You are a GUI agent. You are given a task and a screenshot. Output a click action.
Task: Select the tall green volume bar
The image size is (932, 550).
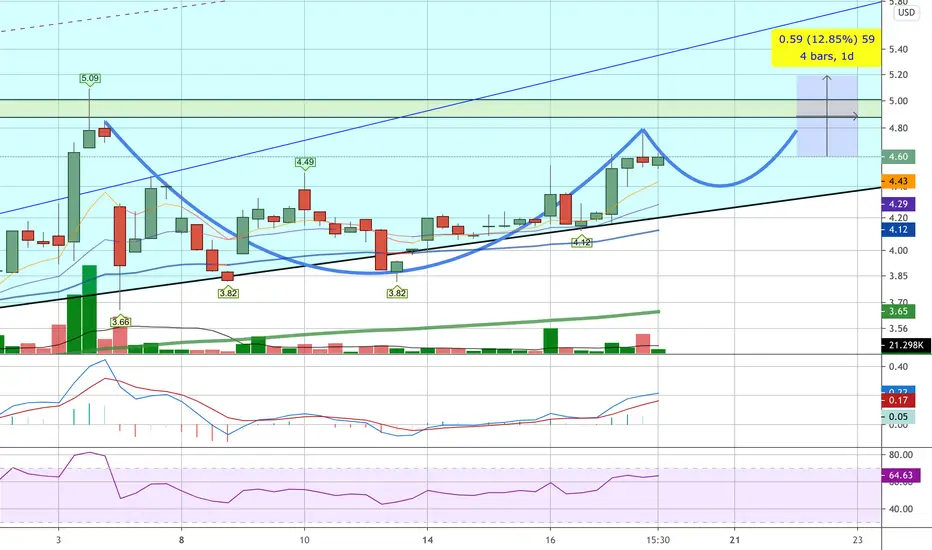tap(89, 309)
